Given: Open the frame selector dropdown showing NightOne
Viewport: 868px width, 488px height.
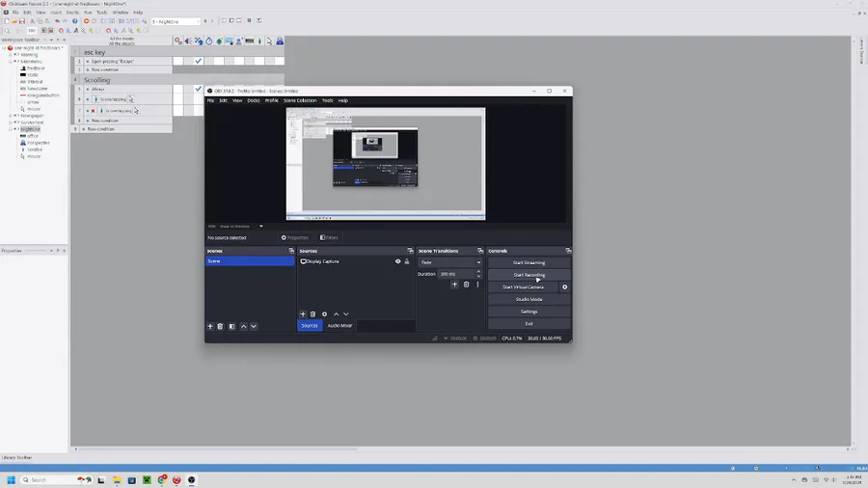Looking at the screenshot, I should (176, 21).
